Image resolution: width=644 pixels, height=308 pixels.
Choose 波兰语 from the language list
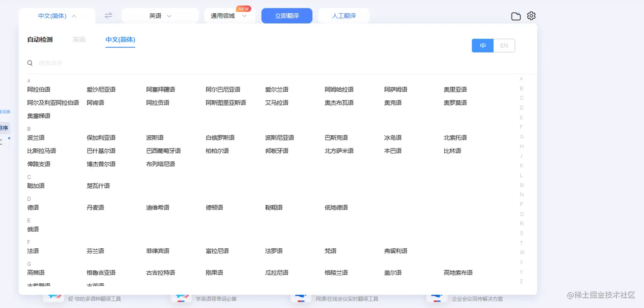point(36,138)
